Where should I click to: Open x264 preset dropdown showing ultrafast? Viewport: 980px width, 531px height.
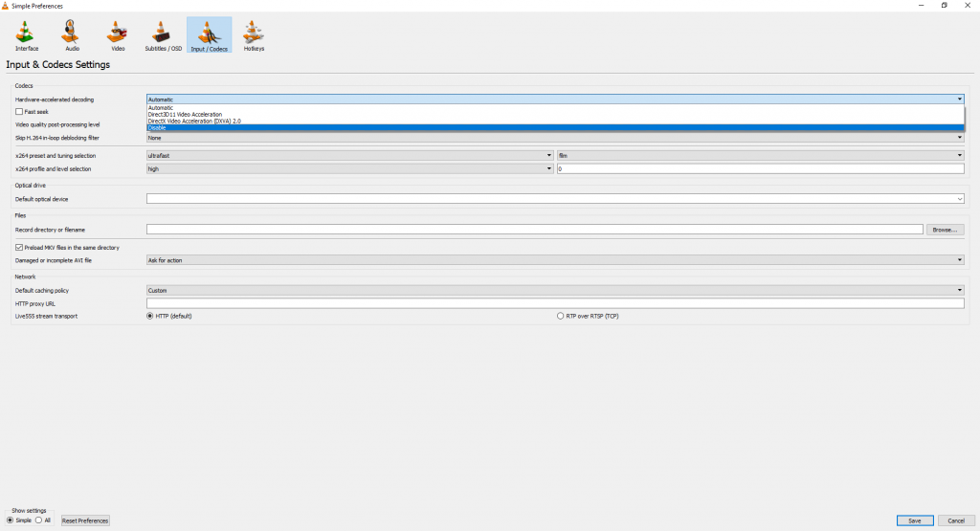click(x=350, y=156)
